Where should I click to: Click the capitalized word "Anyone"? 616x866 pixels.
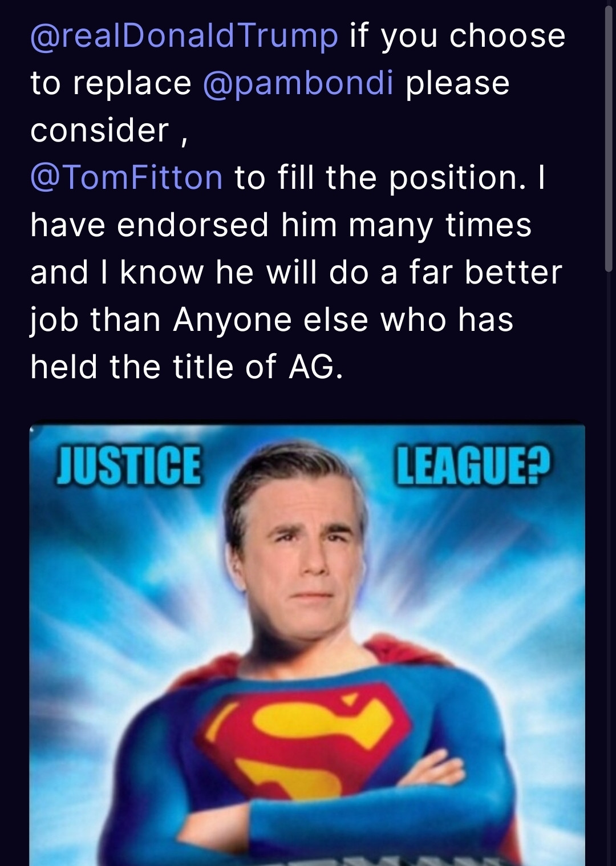[x=232, y=319]
